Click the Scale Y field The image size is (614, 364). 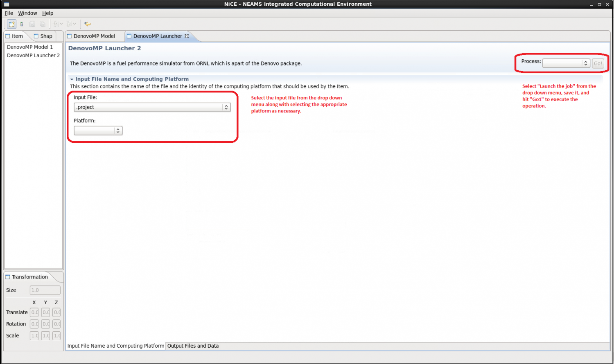45,336
